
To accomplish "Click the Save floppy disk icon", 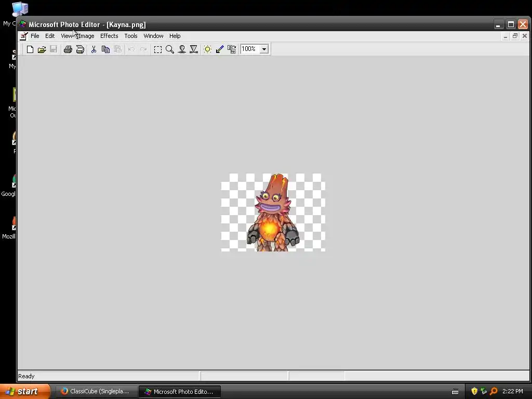I will (54, 49).
